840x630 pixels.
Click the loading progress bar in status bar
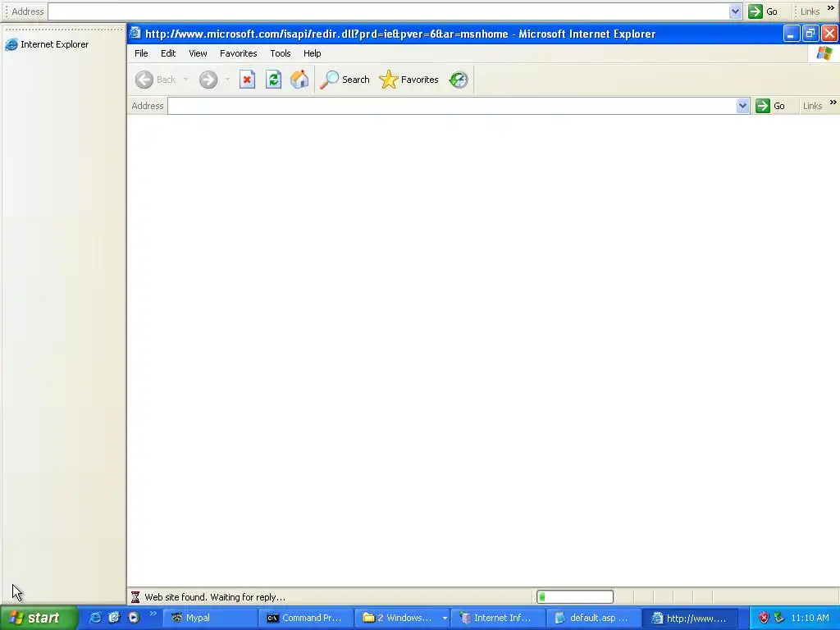[575, 597]
